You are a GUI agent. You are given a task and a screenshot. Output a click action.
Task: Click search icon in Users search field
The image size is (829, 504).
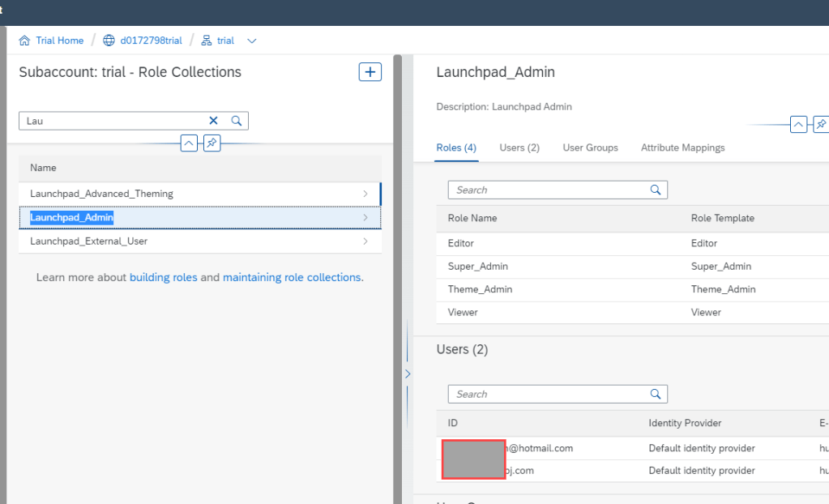pyautogui.click(x=656, y=394)
